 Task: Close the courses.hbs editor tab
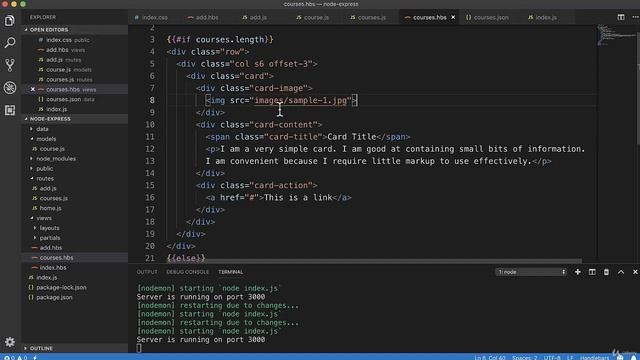click(x=453, y=17)
